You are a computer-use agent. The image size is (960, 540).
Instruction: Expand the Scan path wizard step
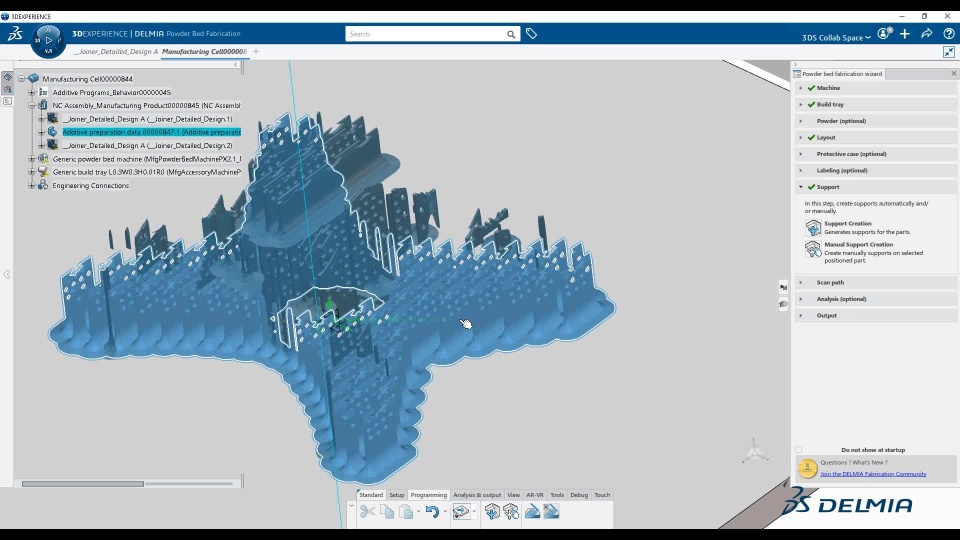[x=801, y=283]
